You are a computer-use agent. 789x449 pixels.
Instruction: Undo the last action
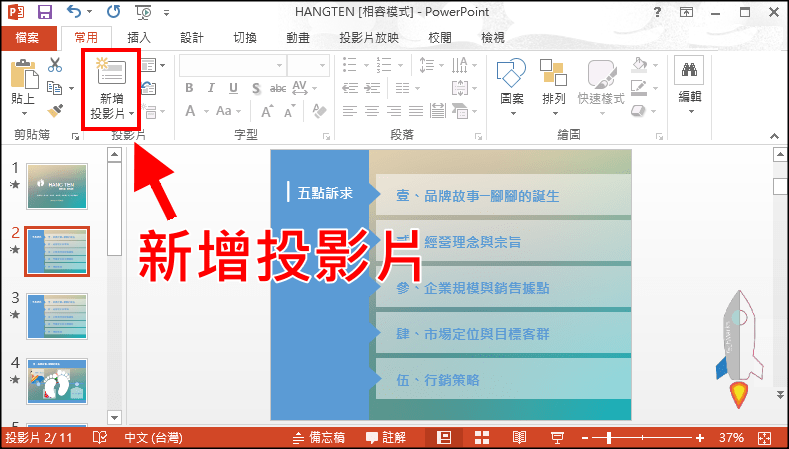(74, 12)
